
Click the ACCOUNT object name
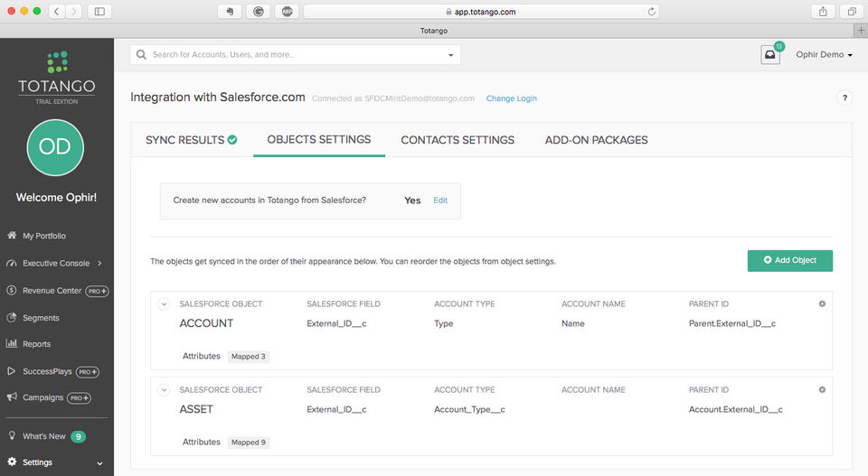pyautogui.click(x=206, y=322)
